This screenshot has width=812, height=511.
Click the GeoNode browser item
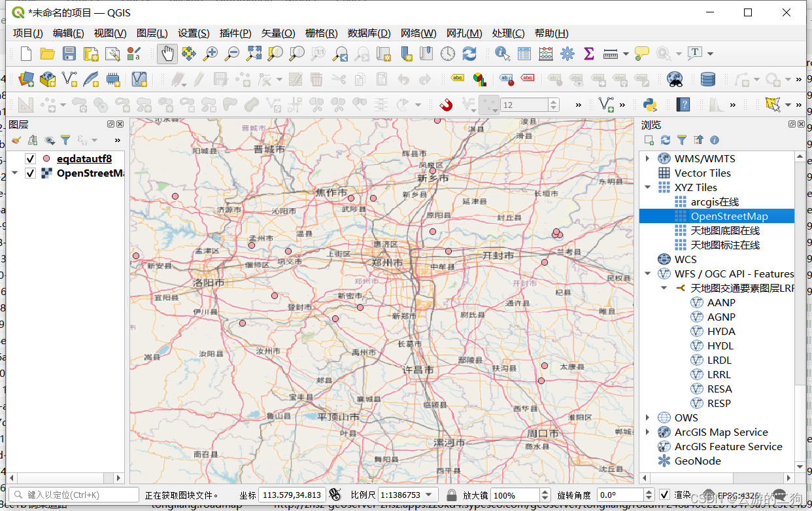click(698, 461)
